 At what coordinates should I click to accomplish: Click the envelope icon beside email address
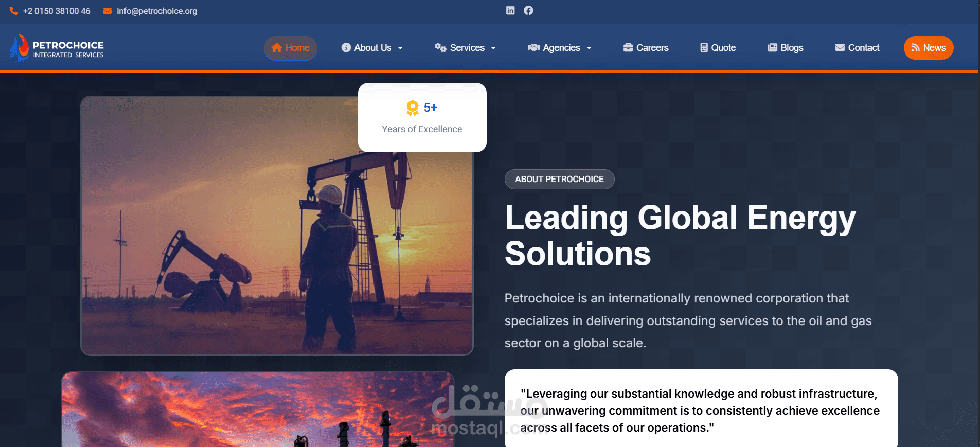(108, 11)
